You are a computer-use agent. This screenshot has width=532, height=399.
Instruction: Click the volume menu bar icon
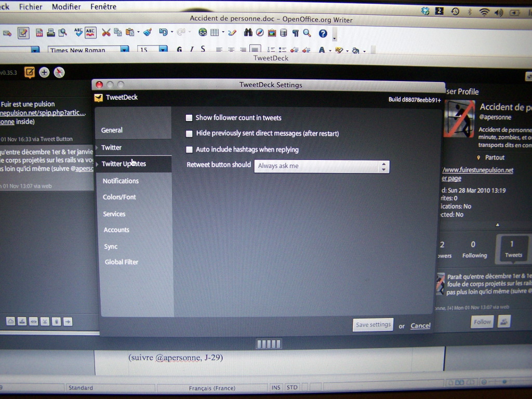point(499,13)
